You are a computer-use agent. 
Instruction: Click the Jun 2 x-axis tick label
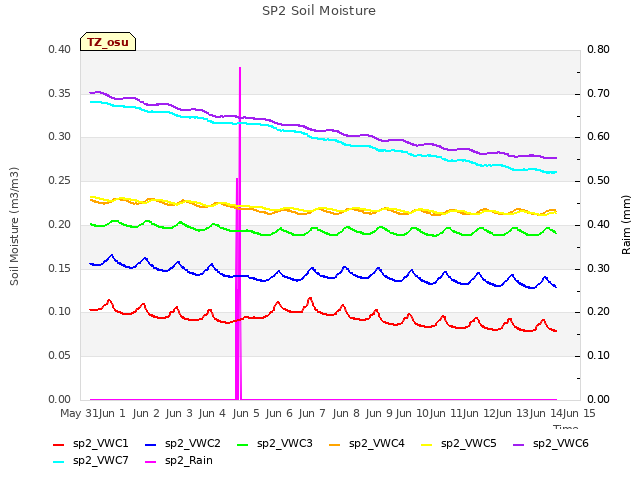pyautogui.click(x=146, y=413)
